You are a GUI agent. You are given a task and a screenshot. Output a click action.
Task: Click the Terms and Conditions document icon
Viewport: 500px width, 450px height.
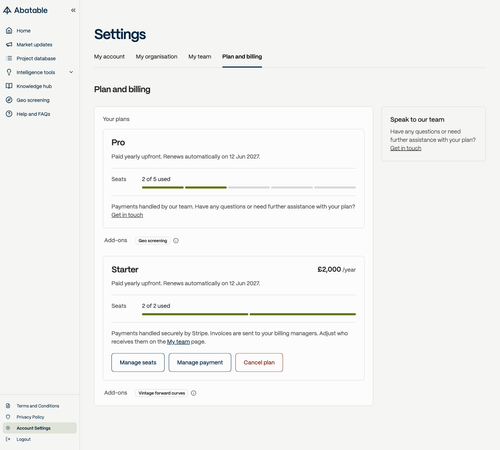click(8, 406)
